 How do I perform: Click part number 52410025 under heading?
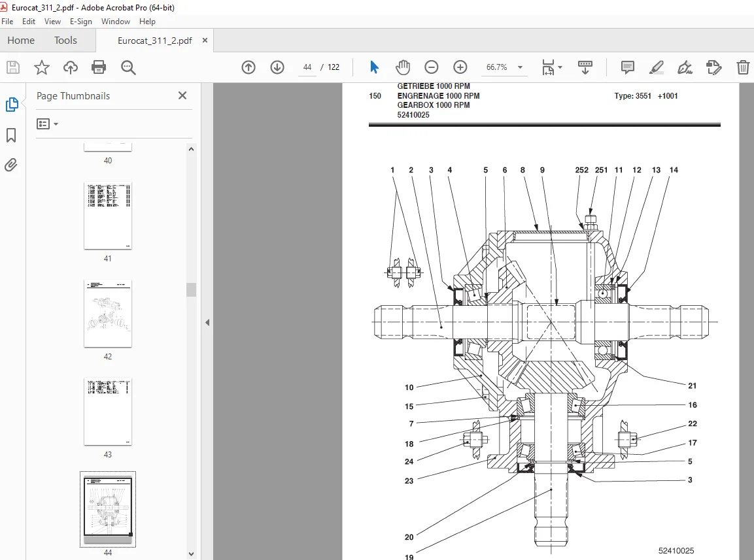pyautogui.click(x=413, y=114)
